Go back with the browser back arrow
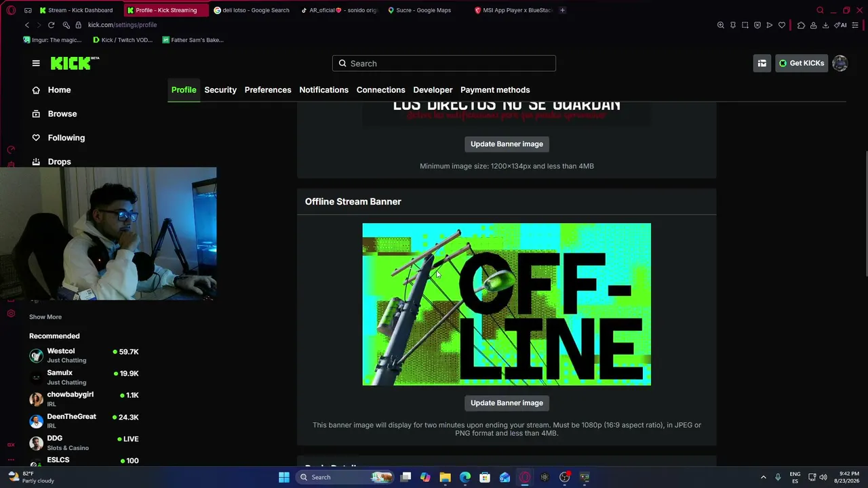Image resolution: width=868 pixels, height=488 pixels. (x=27, y=25)
